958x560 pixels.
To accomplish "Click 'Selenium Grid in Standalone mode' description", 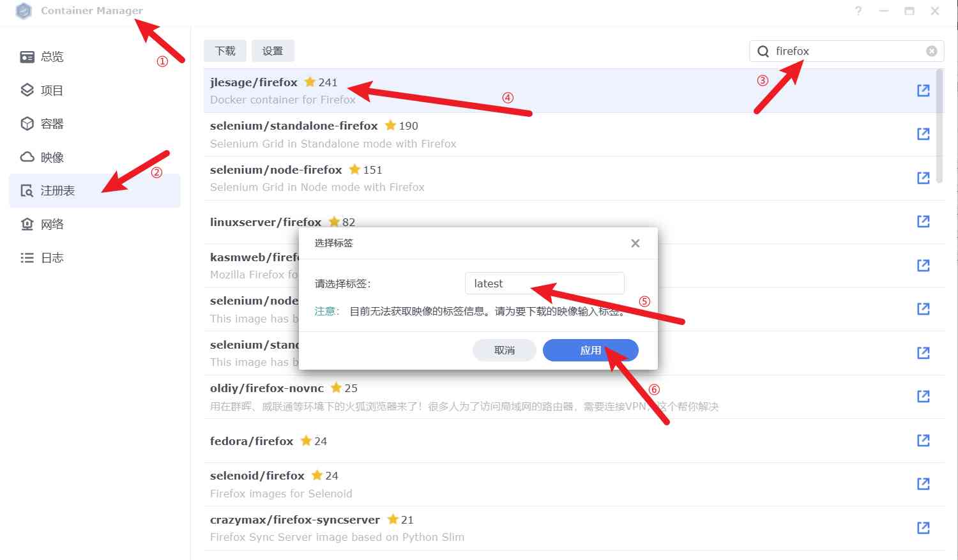I will pos(333,144).
